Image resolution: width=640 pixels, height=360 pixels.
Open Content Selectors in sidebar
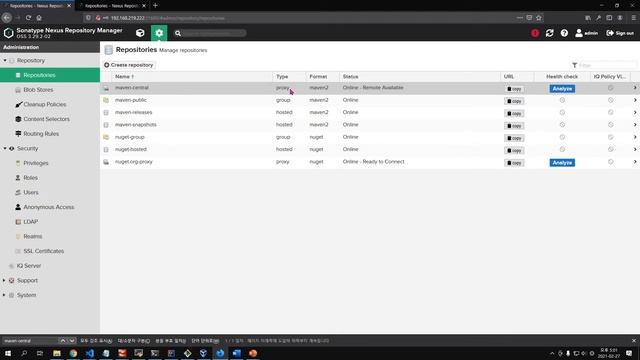pyautogui.click(x=46, y=119)
